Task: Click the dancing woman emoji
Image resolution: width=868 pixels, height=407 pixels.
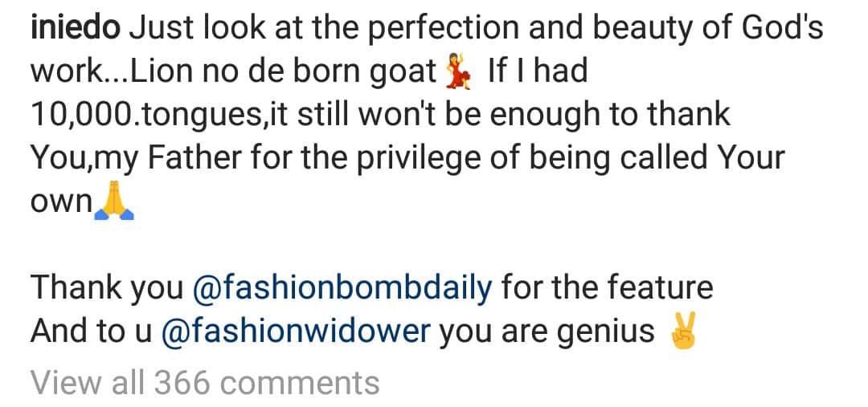Action: [457, 73]
